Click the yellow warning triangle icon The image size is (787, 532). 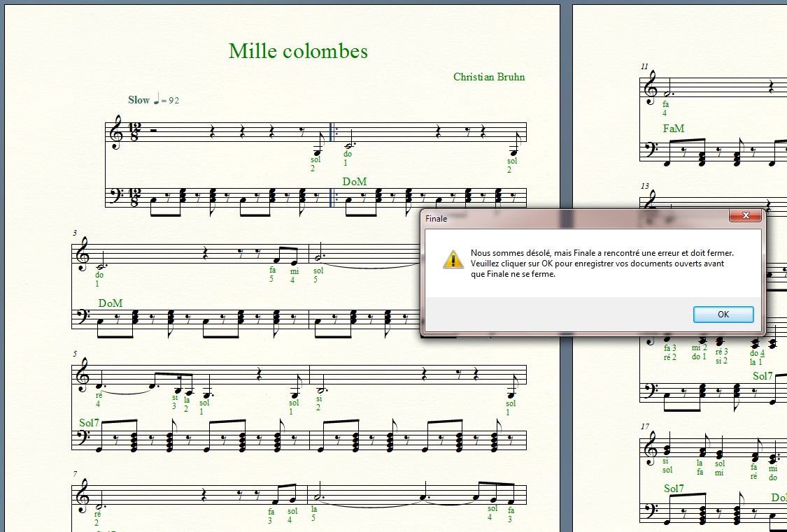pos(453,259)
